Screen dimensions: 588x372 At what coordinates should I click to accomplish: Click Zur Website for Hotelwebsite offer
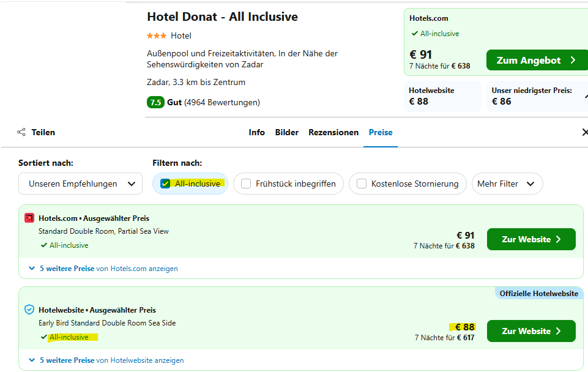(x=531, y=331)
